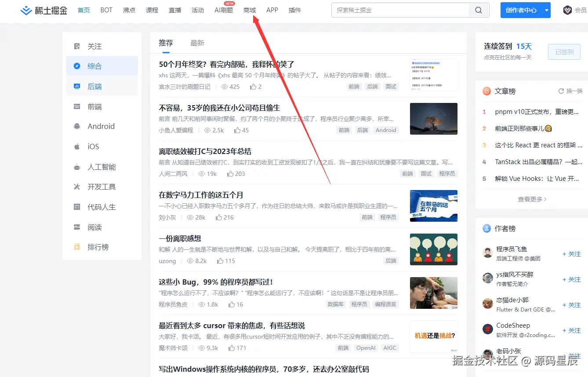Screen dimensions: 588x377
Task: Click like icon on cursor 带来的焦虑 article
Action: (x=232, y=348)
